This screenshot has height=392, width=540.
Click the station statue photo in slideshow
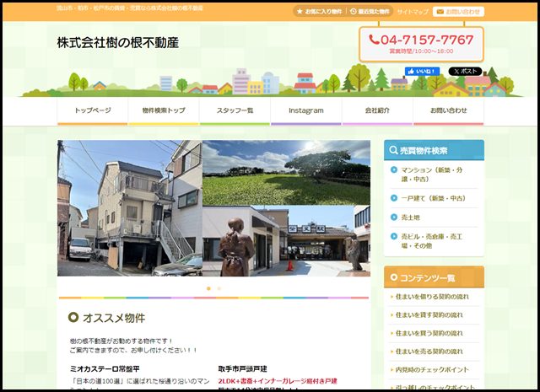(286, 241)
